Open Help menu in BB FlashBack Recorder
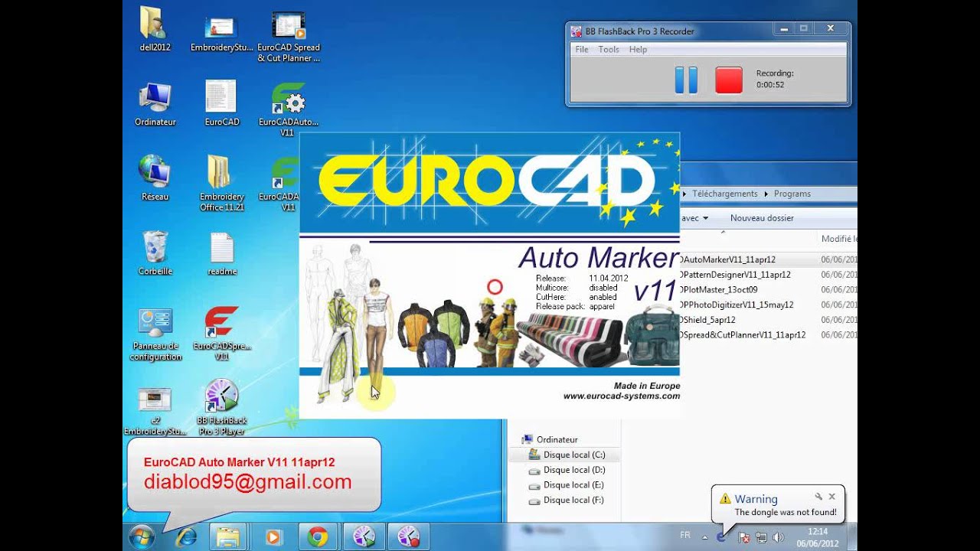Screen dimensions: 980x551 point(638,49)
